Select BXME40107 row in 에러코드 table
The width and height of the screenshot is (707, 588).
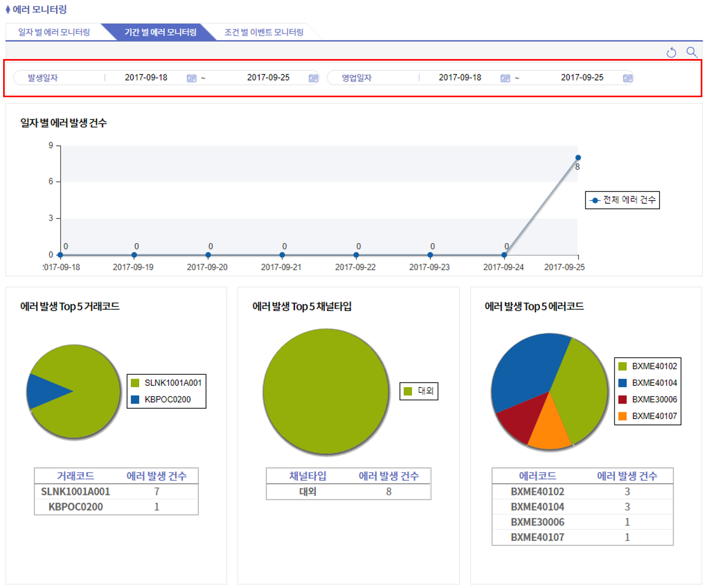[x=583, y=537]
